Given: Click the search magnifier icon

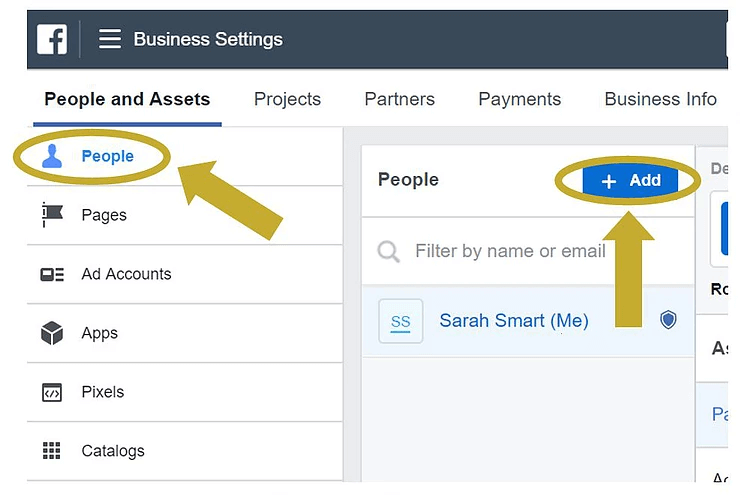Looking at the screenshot, I should click(x=389, y=251).
